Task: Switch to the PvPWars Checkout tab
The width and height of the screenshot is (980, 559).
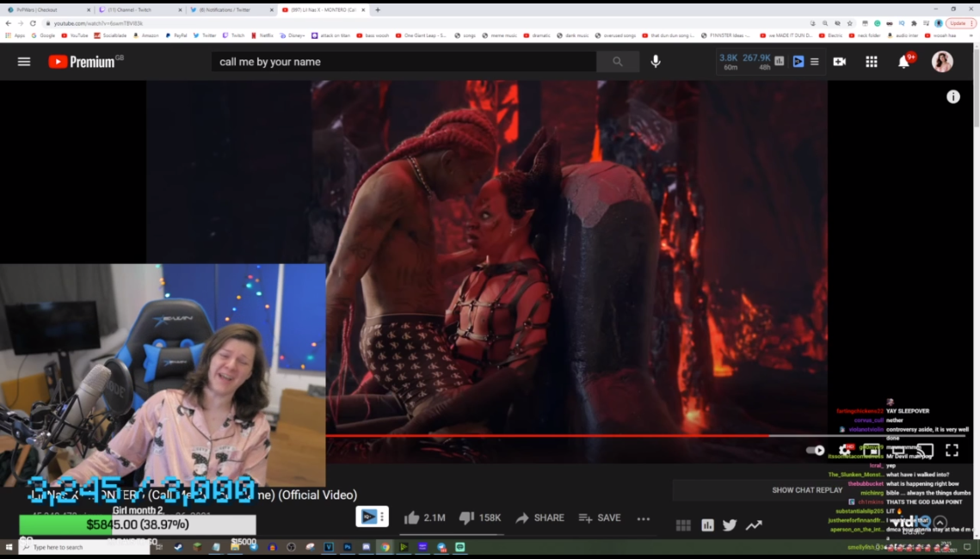Action: tap(49, 9)
